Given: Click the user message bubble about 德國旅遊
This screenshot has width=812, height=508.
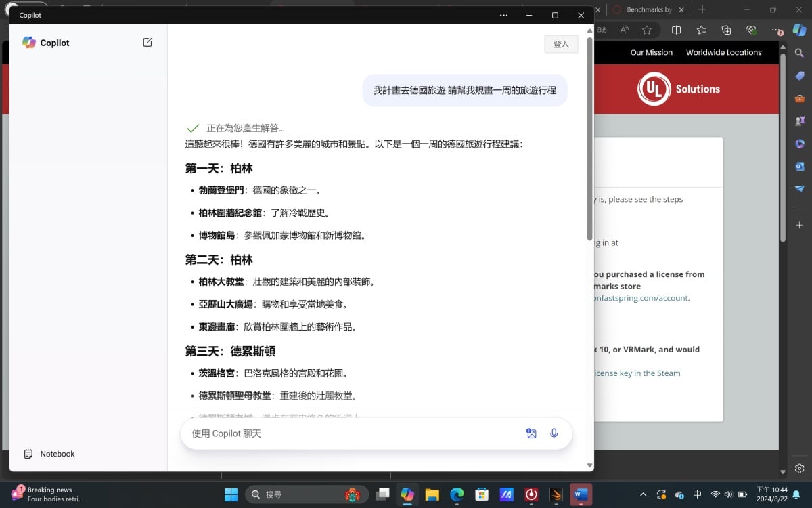Looking at the screenshot, I should coord(465,90).
